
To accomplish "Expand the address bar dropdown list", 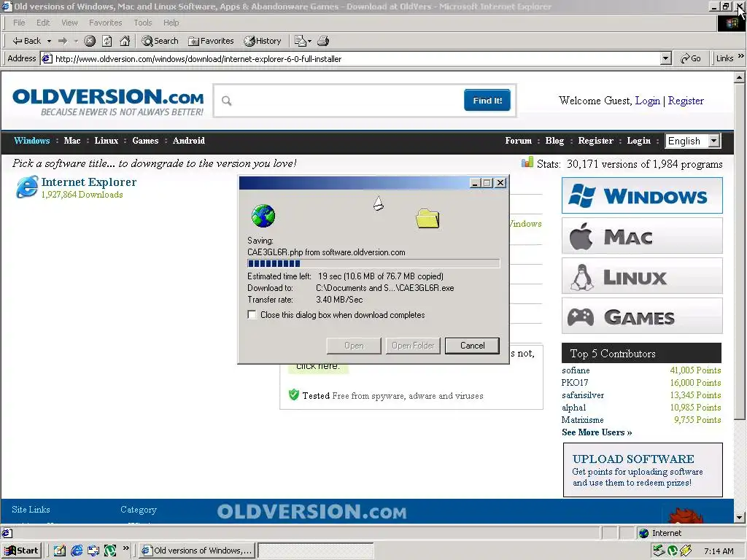I will pos(666,59).
